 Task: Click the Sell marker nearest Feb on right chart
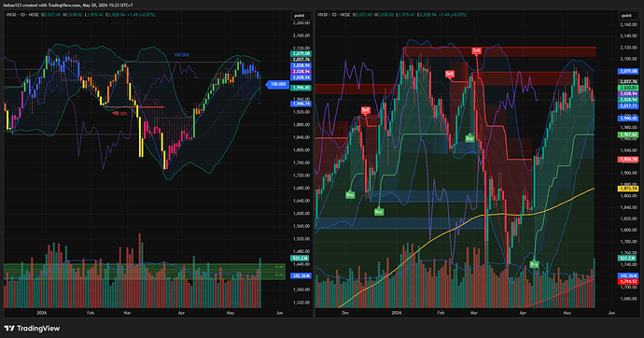click(x=450, y=74)
